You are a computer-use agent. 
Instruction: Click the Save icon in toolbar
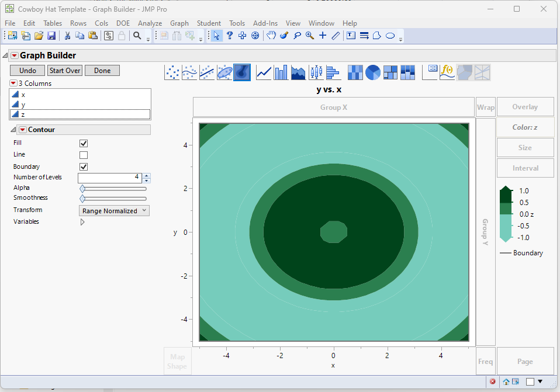[51, 36]
